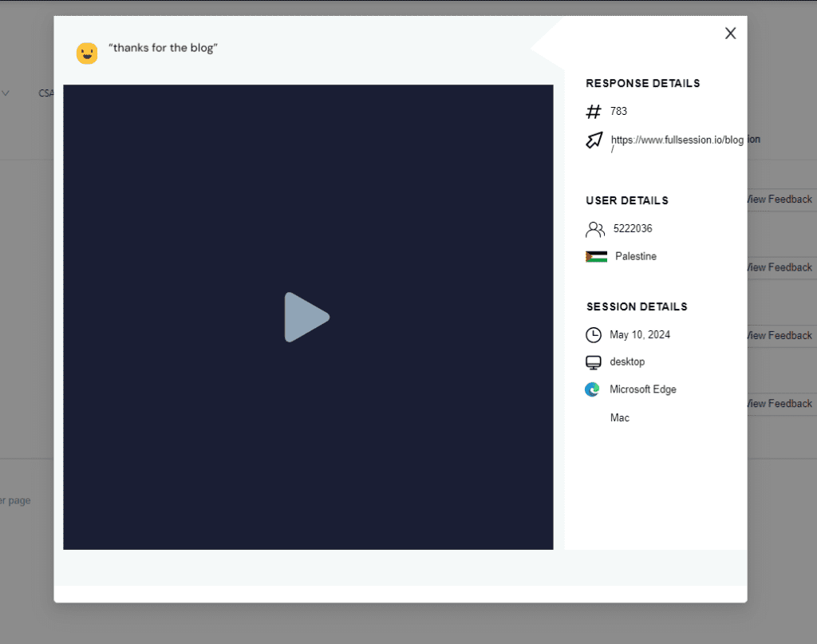Click the clock icon beside May 10, 2024
This screenshot has height=644, width=817.
(594, 335)
